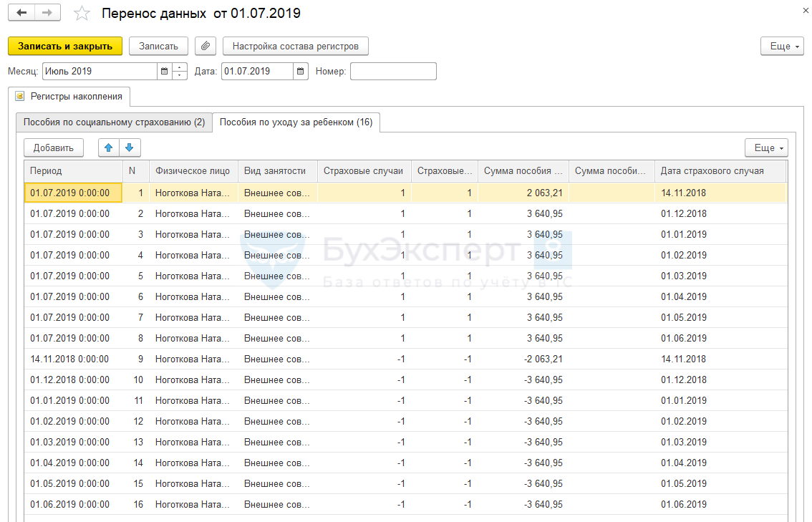Increase month using stepper up arrow
Screen dimensions: 812x522
coord(180,68)
